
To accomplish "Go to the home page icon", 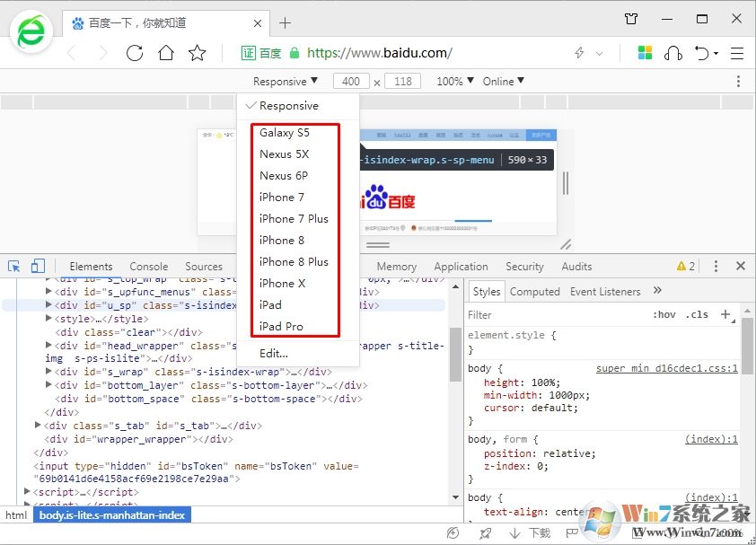I will point(166,53).
